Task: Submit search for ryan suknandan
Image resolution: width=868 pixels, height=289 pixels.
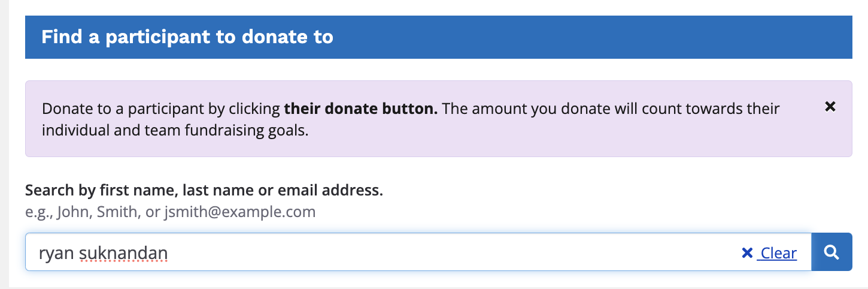Action: [x=831, y=252]
